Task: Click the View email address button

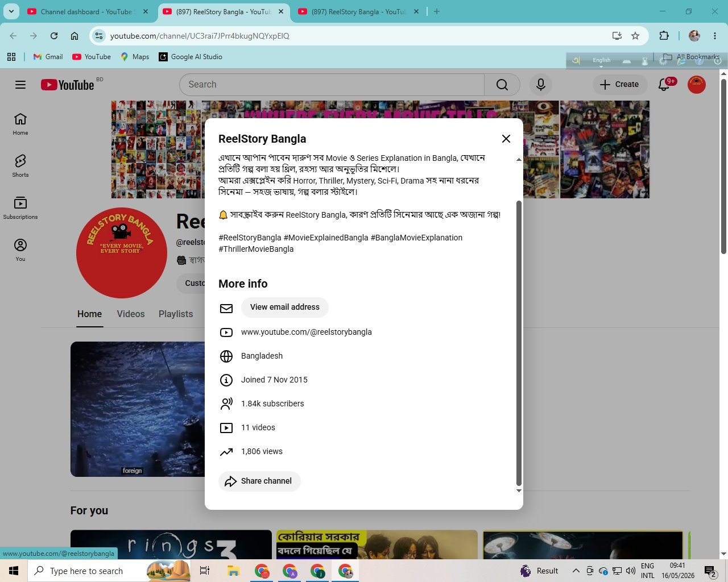Action: [x=285, y=307]
